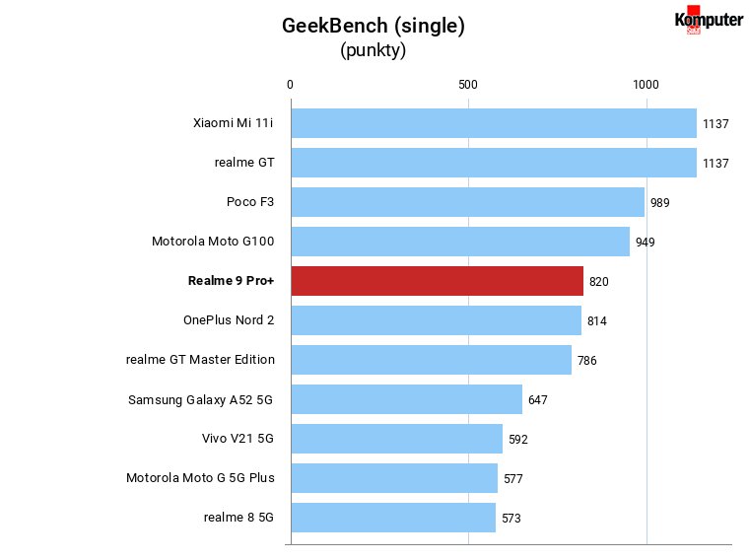Click the Xiaomi Mi 11i device label

234,123
